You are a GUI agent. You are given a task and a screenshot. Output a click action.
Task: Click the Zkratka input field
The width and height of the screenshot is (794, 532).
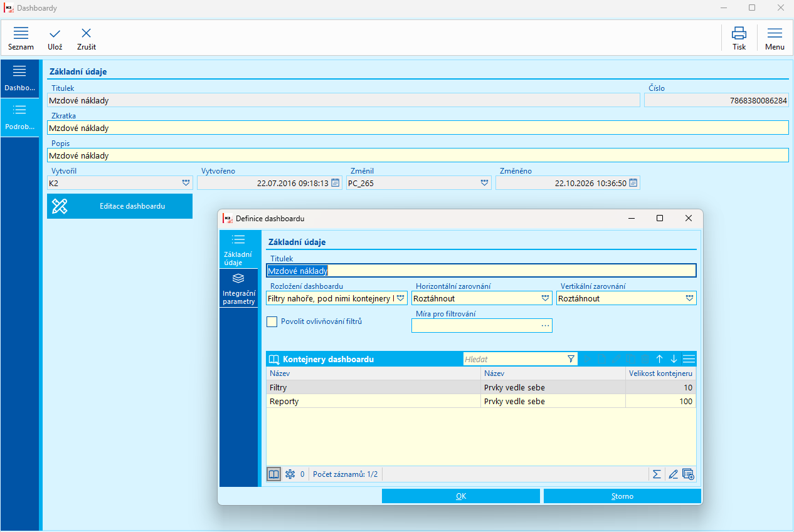point(418,128)
